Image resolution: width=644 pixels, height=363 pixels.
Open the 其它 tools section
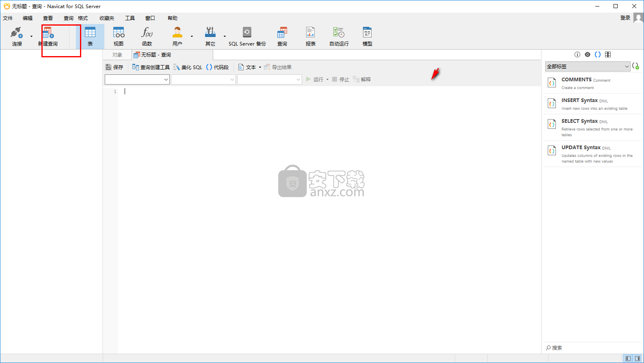click(x=210, y=36)
